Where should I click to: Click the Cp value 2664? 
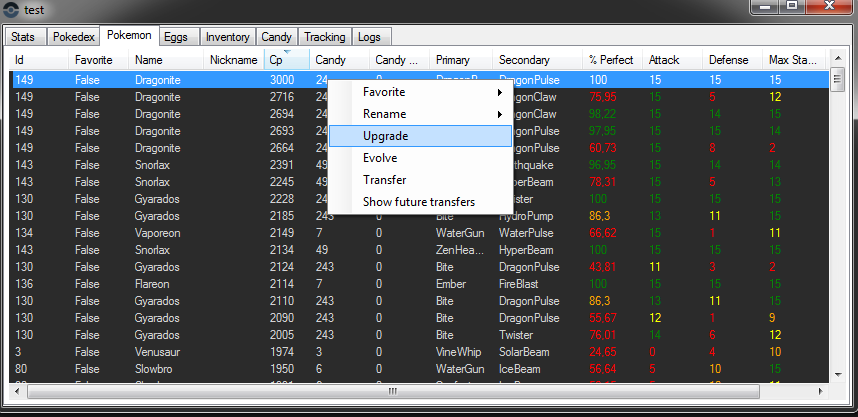click(282, 148)
